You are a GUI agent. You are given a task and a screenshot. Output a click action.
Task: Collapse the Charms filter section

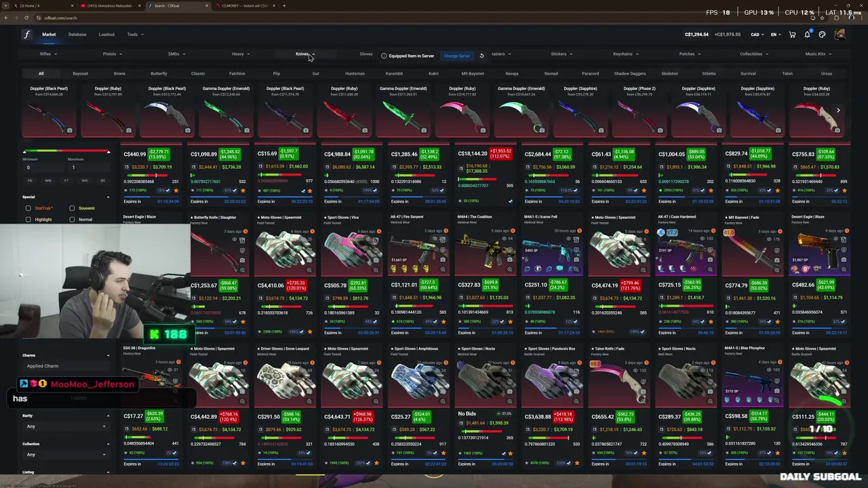(108, 355)
